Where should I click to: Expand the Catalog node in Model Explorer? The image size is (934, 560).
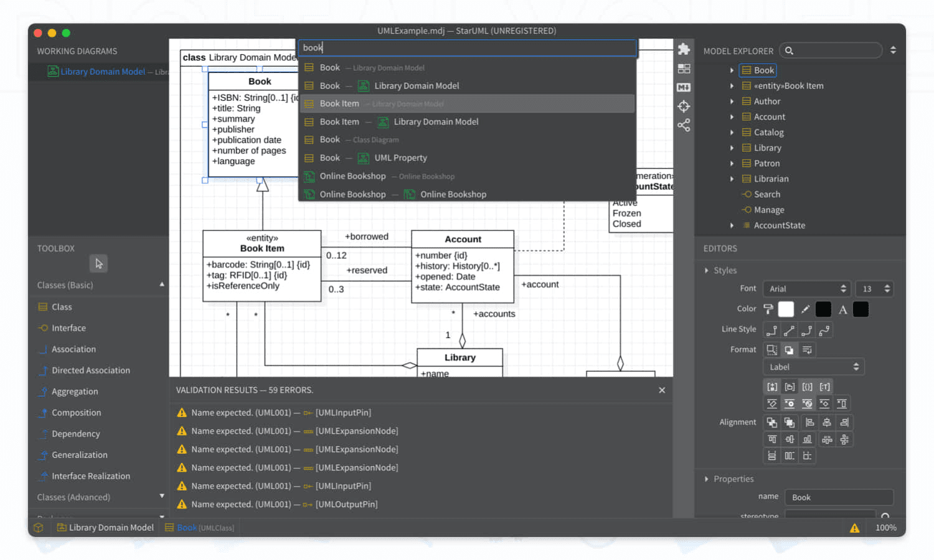click(732, 133)
